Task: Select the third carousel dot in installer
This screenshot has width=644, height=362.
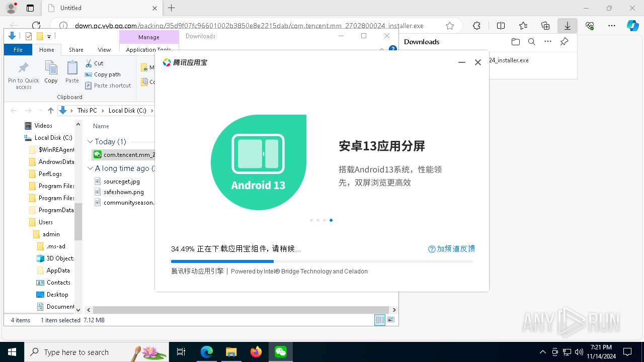Action: [325, 220]
